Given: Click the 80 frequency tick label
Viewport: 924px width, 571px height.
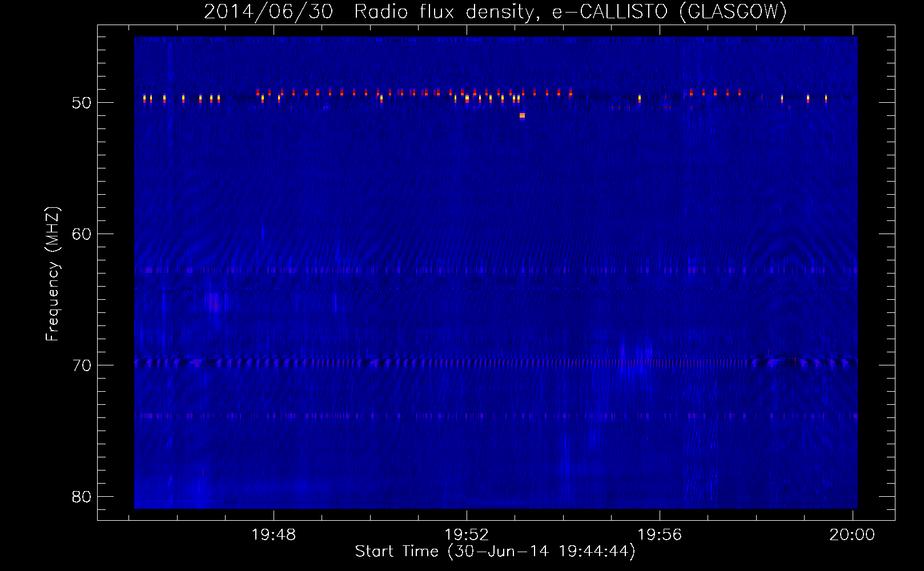Looking at the screenshot, I should coord(82,497).
